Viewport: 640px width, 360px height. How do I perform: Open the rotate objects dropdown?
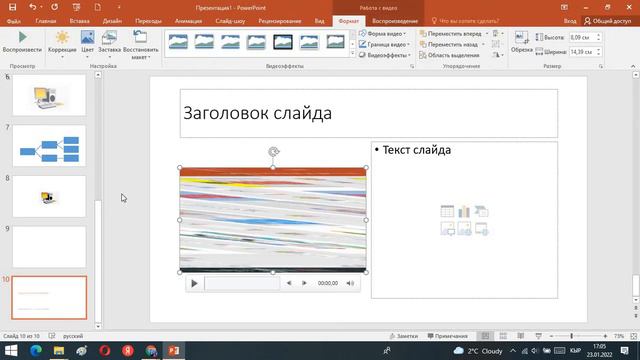tap(498, 55)
